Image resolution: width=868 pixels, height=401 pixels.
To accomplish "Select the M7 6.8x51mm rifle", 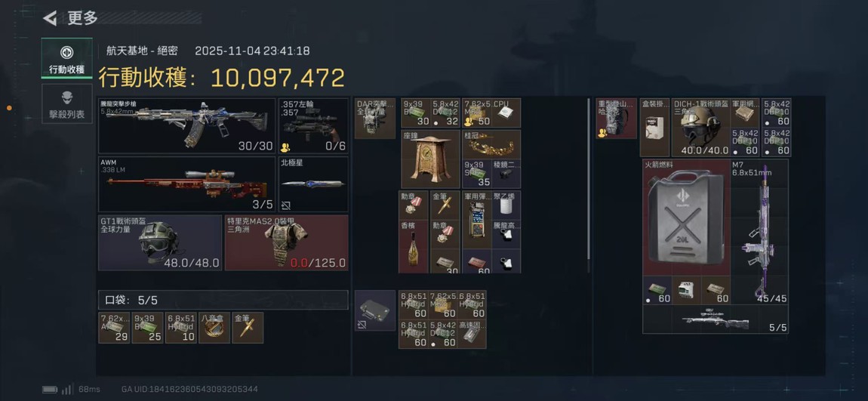I will click(x=759, y=232).
